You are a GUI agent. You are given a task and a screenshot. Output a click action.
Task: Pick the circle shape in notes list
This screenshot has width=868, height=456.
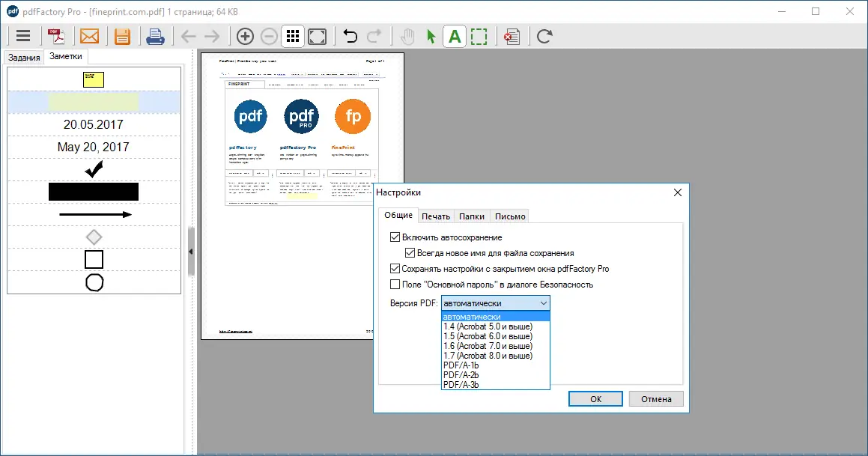[94, 283]
